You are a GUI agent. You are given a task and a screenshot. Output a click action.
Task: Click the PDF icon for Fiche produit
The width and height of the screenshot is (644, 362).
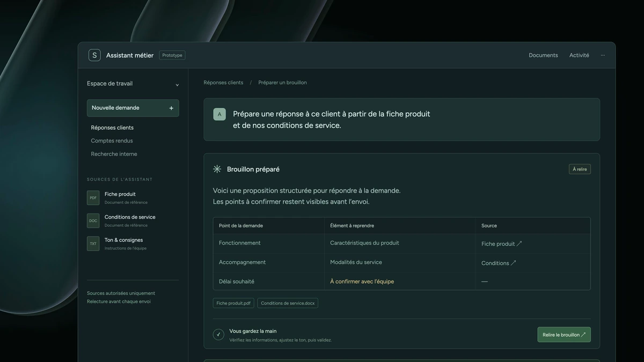93,198
